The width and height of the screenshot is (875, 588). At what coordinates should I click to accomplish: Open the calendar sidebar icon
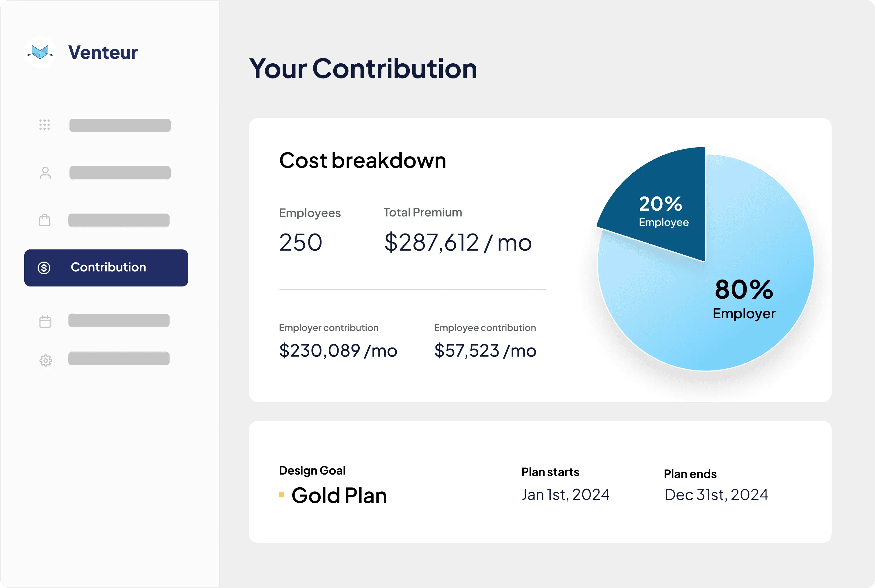(45, 321)
